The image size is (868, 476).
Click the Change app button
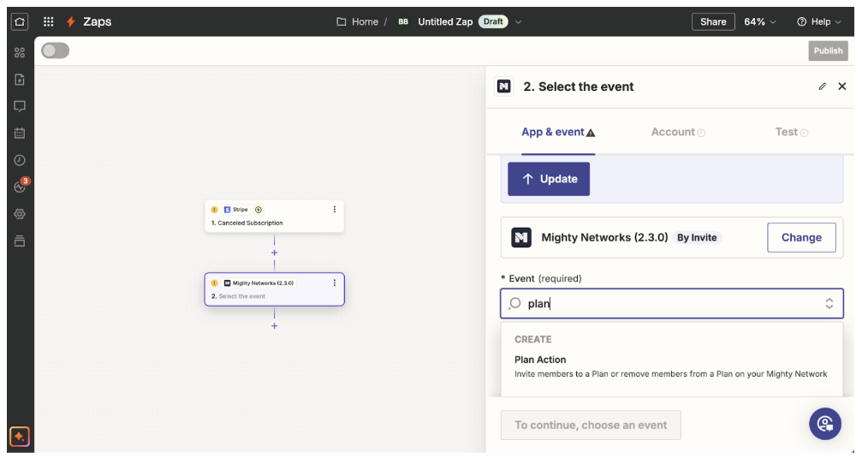(x=801, y=237)
